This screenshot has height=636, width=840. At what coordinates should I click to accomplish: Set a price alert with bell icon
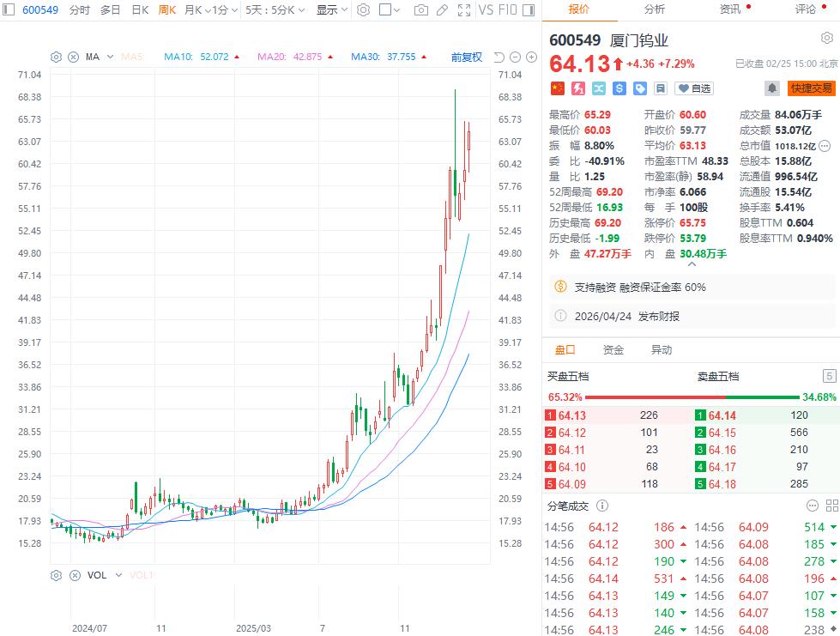[772, 88]
